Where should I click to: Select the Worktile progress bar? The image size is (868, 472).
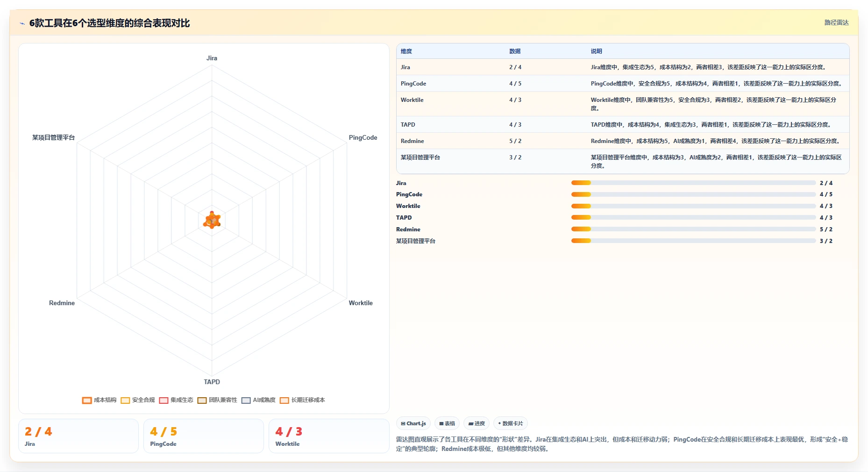pyautogui.click(x=693, y=206)
